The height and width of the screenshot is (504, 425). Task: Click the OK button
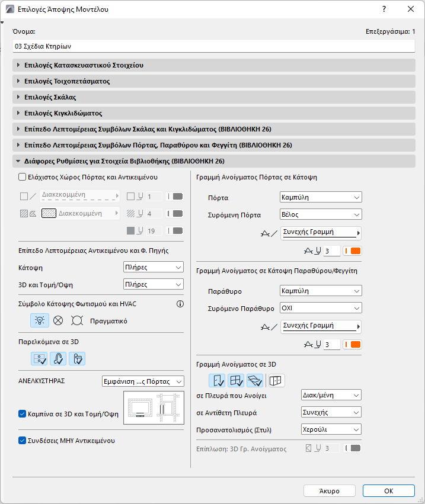click(x=389, y=491)
